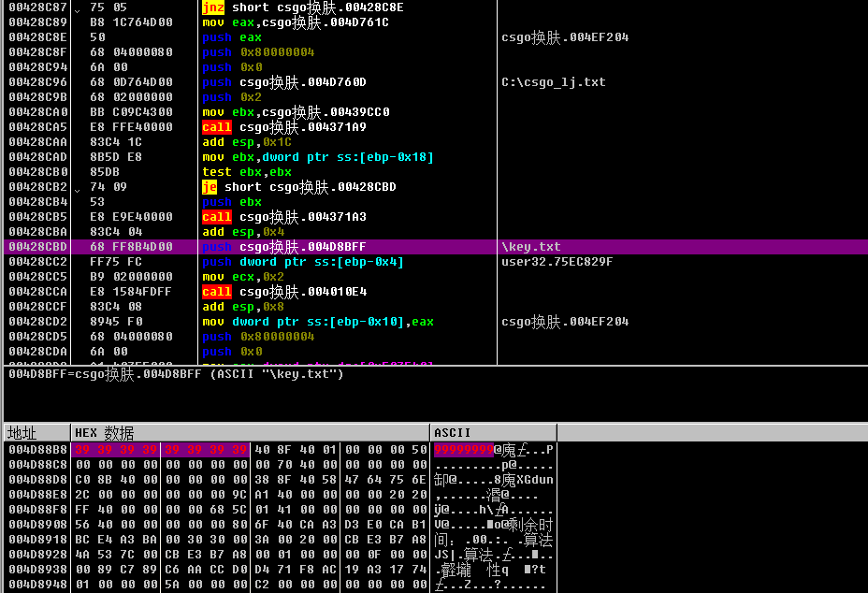Click the highlighted 99999999 ASCII text
The image size is (868, 593).
point(463,450)
